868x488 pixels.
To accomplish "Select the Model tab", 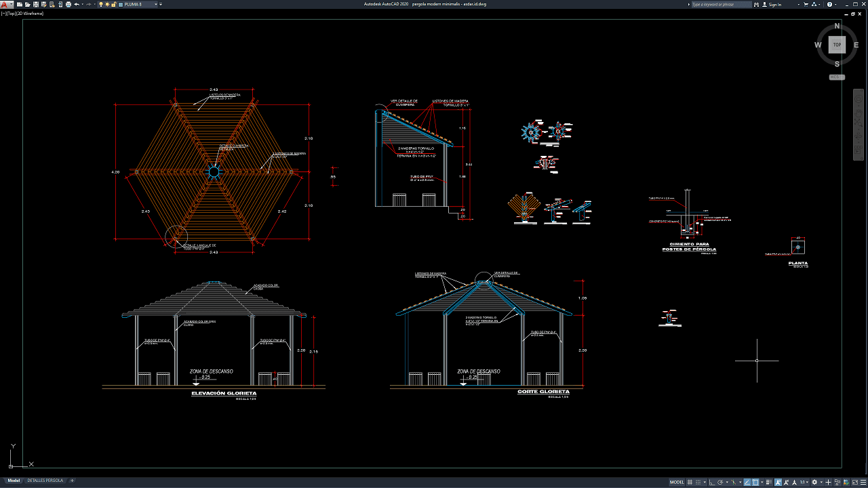I will pyautogui.click(x=14, y=481).
